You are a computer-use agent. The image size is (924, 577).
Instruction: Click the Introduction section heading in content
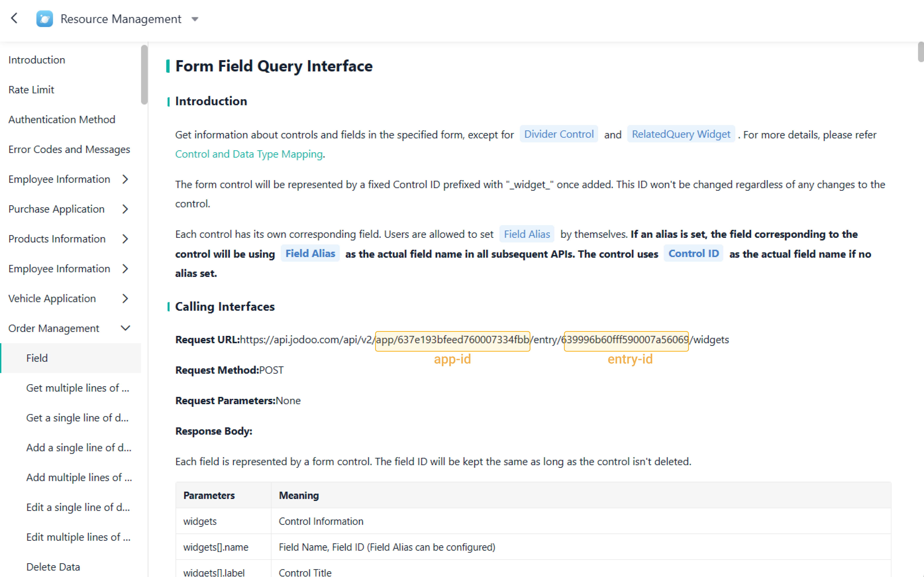[211, 101]
